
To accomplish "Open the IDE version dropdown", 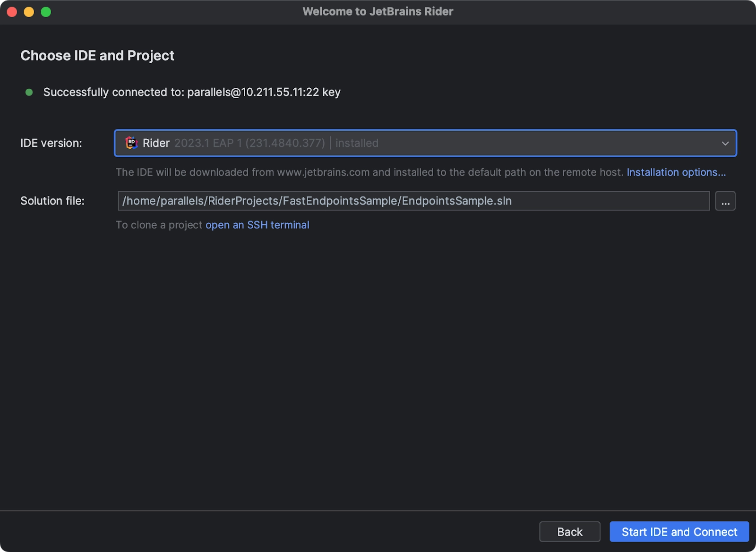I will [425, 143].
